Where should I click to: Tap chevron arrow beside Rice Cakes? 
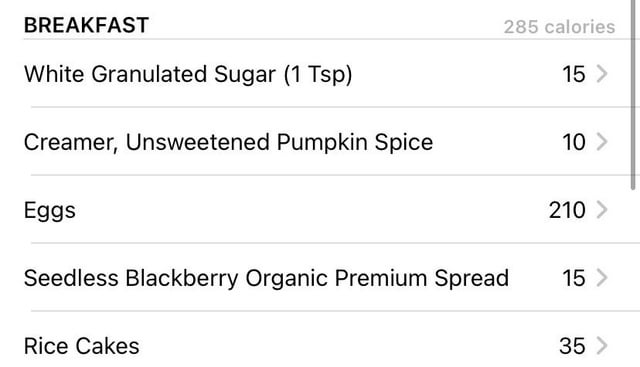[x=602, y=346]
